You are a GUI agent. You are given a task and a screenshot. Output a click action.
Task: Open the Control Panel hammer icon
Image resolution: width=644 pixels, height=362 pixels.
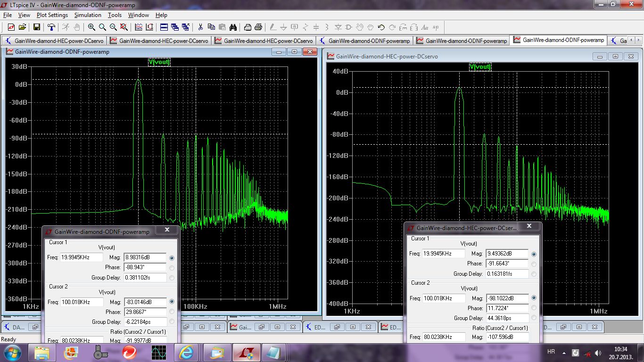click(x=51, y=27)
